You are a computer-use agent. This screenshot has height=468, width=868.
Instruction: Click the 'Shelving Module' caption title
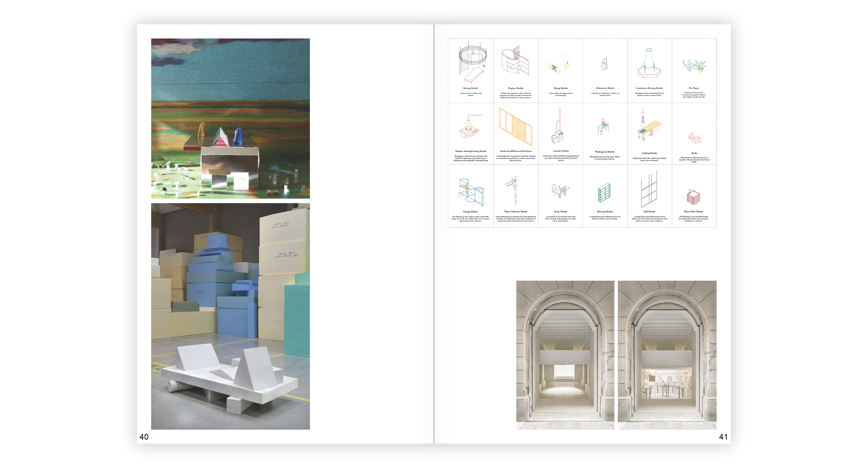pyautogui.click(x=605, y=212)
